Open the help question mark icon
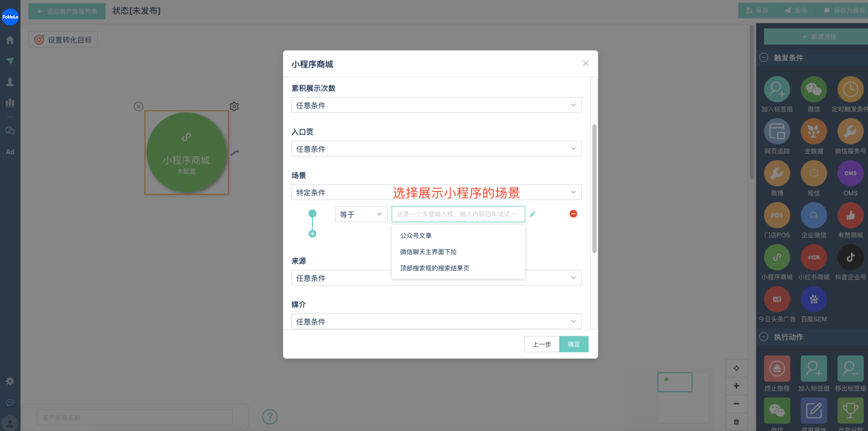The image size is (868, 431). tap(270, 417)
